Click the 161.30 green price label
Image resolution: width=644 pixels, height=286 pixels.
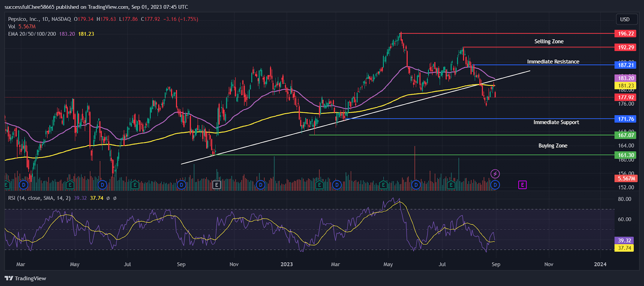point(625,155)
